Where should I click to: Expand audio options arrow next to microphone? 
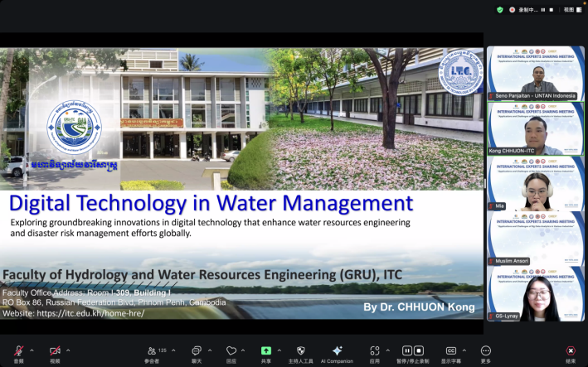pos(32,350)
